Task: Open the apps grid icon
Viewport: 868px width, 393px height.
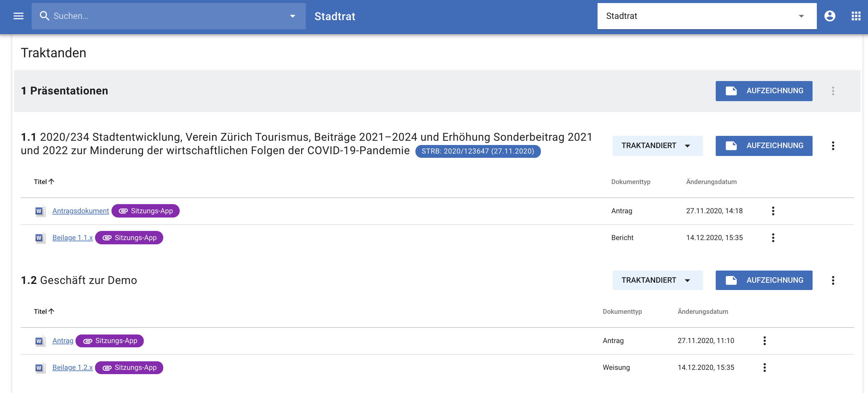Action: [856, 16]
